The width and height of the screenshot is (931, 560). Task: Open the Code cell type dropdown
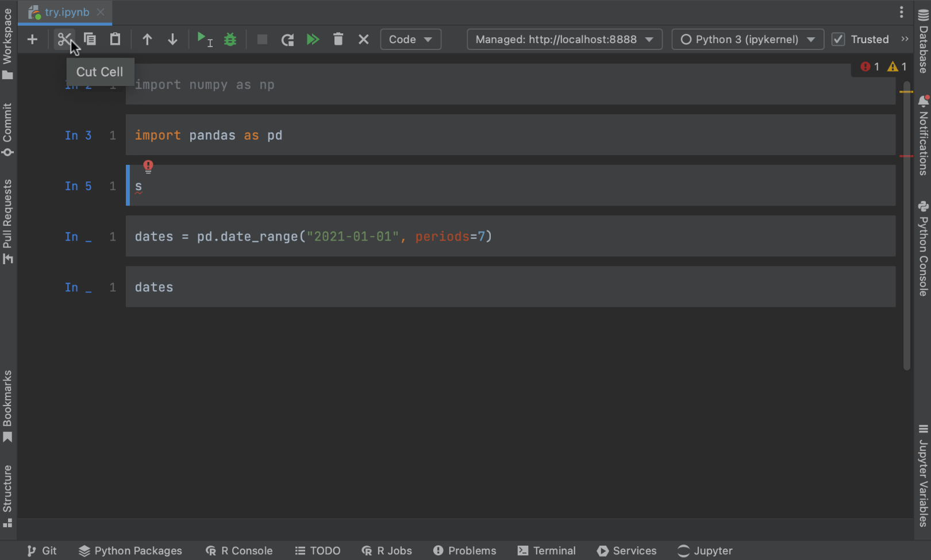[x=410, y=40]
